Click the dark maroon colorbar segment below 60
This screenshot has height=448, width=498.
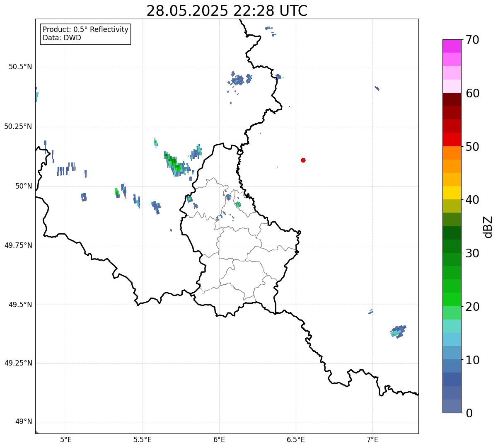452,99
